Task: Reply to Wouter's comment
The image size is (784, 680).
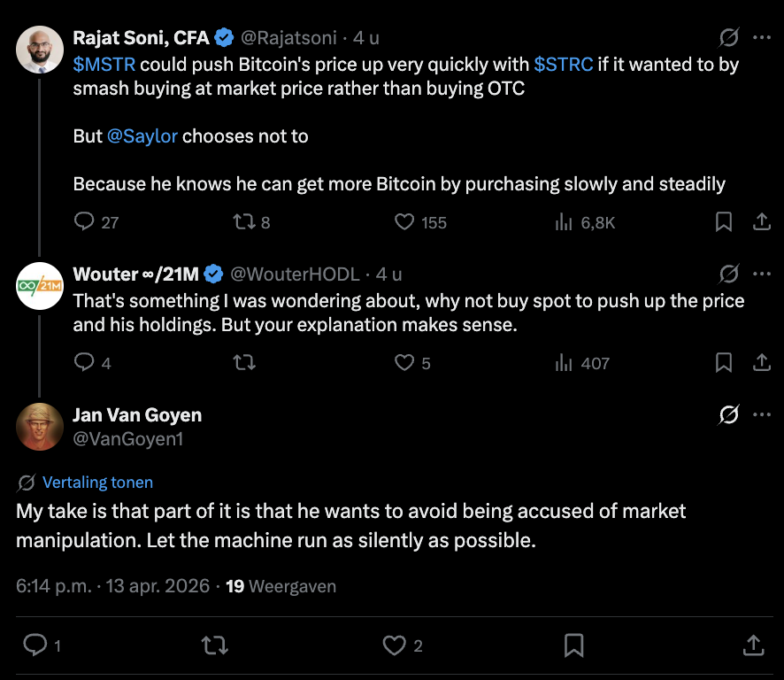Action: point(85,362)
